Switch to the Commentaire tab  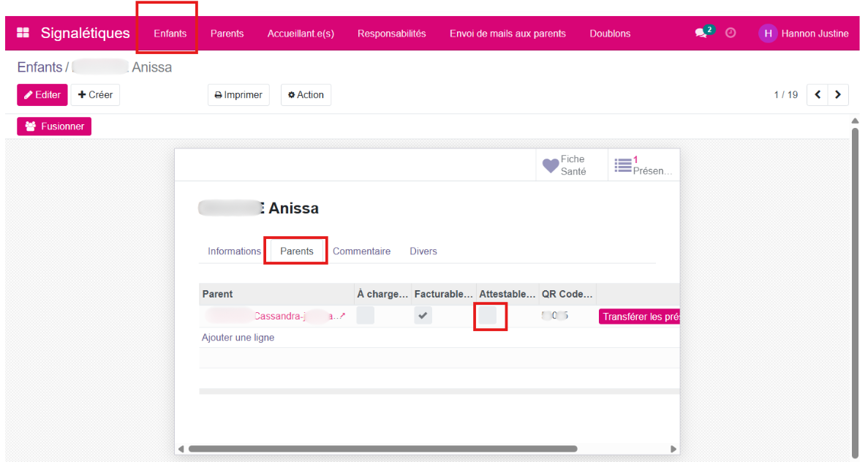(361, 251)
